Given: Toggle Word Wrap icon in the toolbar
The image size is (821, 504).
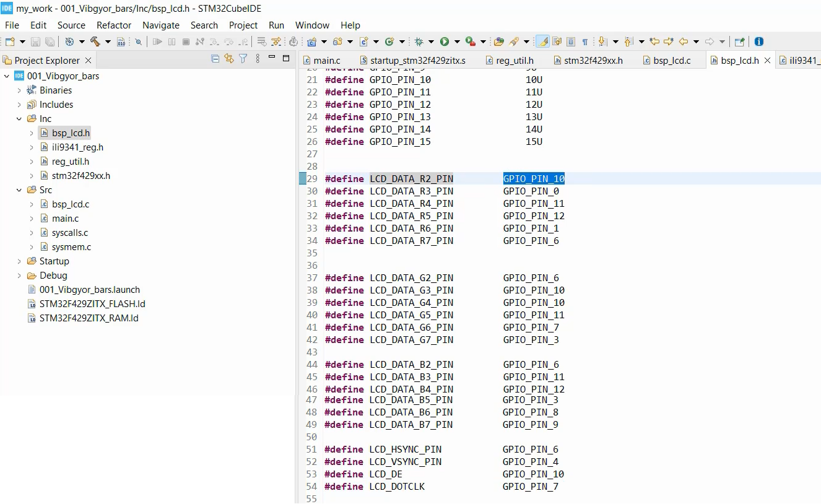Looking at the screenshot, I should 557,41.
